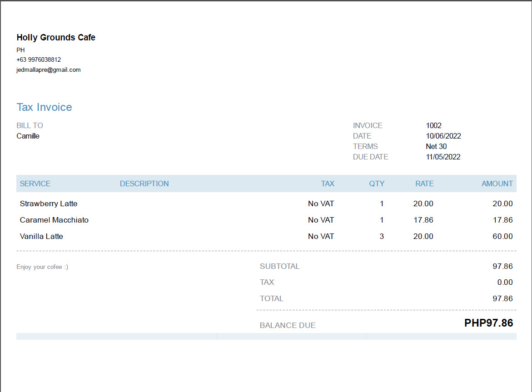
Task: Select the Vanilla Latte item
Action: (x=41, y=236)
